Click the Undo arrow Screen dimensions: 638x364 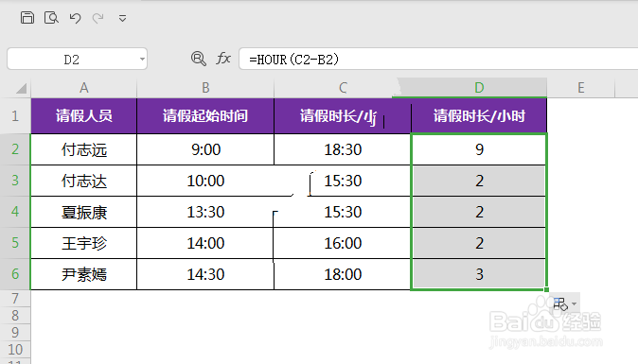coord(76,18)
